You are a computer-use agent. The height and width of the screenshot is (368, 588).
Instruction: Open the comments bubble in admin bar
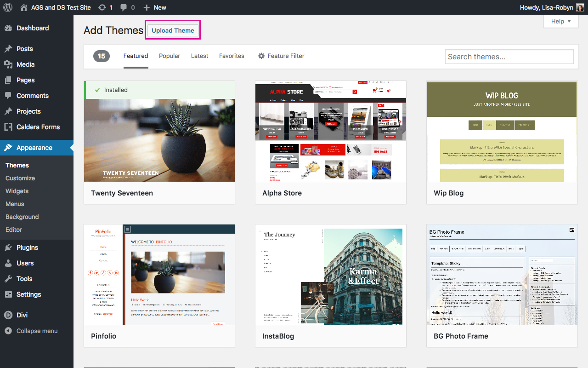[x=124, y=8]
